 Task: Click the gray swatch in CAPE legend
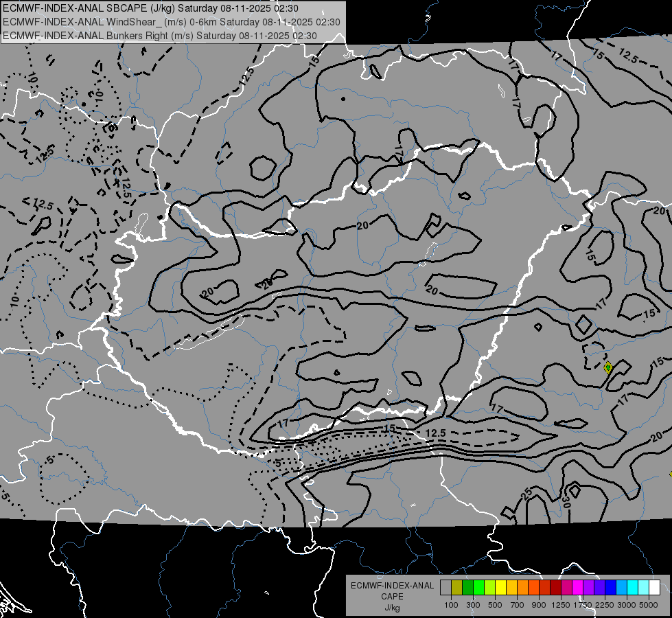pyautogui.click(x=445, y=588)
